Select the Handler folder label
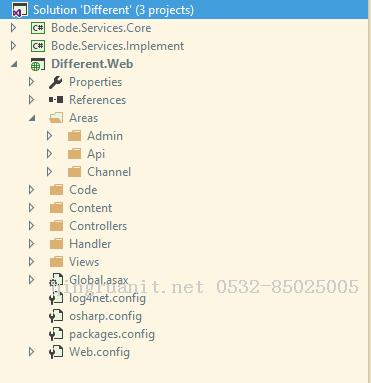This screenshot has height=383, width=371. coord(90,244)
